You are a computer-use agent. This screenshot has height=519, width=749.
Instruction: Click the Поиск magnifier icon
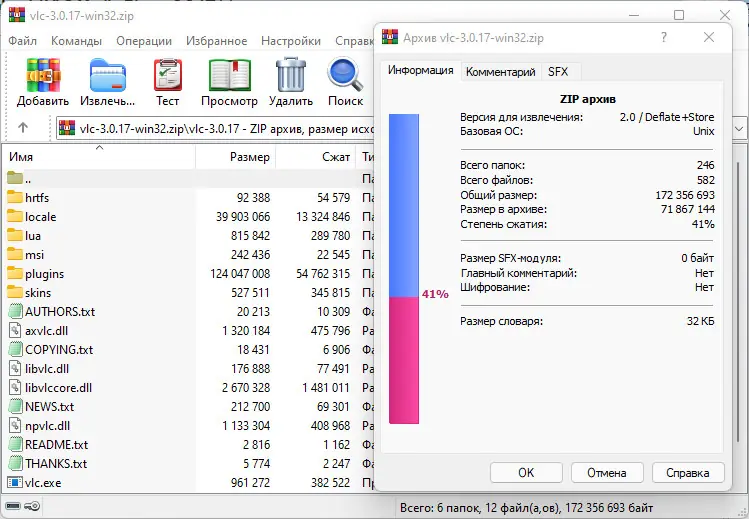(345, 74)
